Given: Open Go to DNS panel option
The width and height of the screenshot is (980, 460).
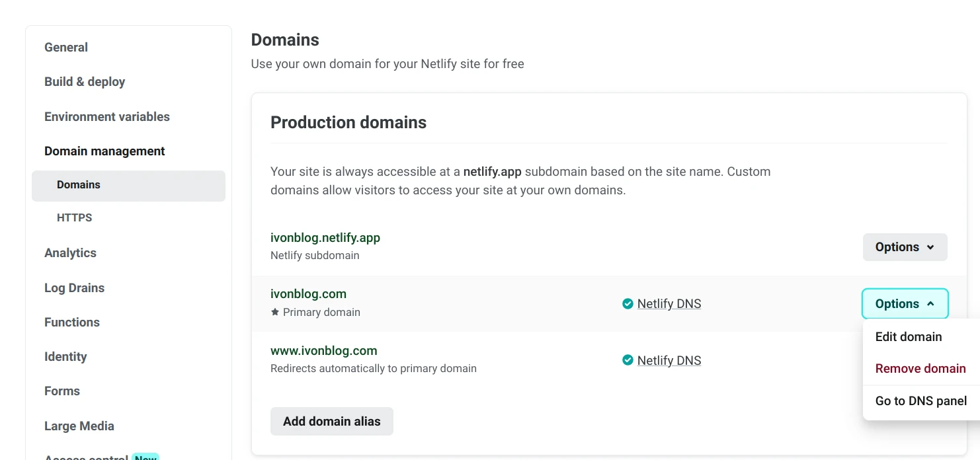Looking at the screenshot, I should (920, 401).
